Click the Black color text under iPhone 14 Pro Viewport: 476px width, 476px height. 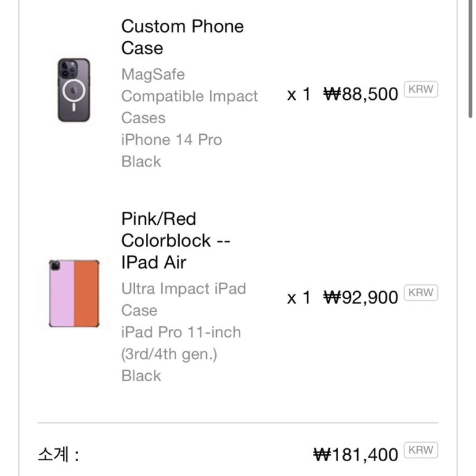pyautogui.click(x=141, y=161)
